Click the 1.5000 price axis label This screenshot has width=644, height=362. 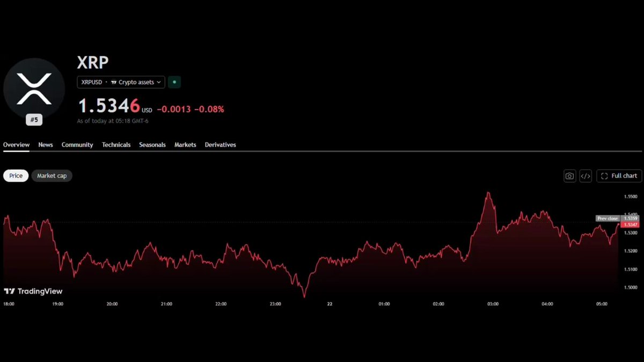pyautogui.click(x=631, y=288)
